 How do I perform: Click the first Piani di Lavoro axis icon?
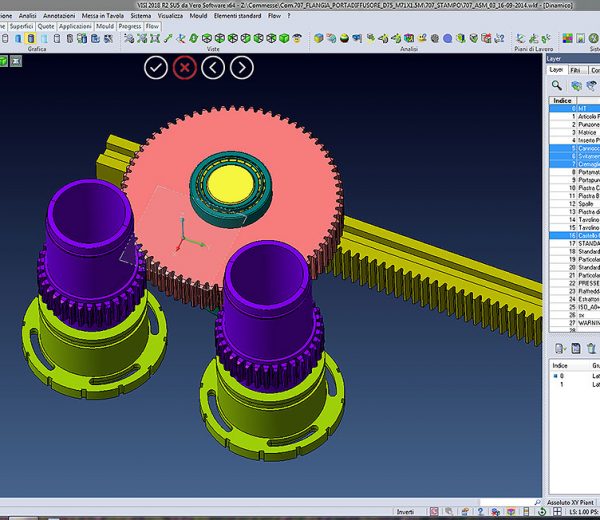tap(520, 38)
